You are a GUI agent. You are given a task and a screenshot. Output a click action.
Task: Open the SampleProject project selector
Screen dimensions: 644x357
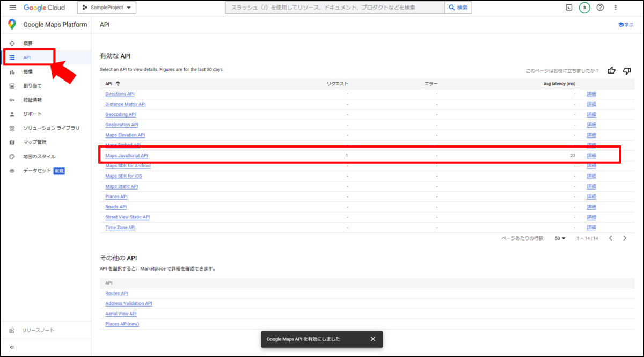(107, 8)
